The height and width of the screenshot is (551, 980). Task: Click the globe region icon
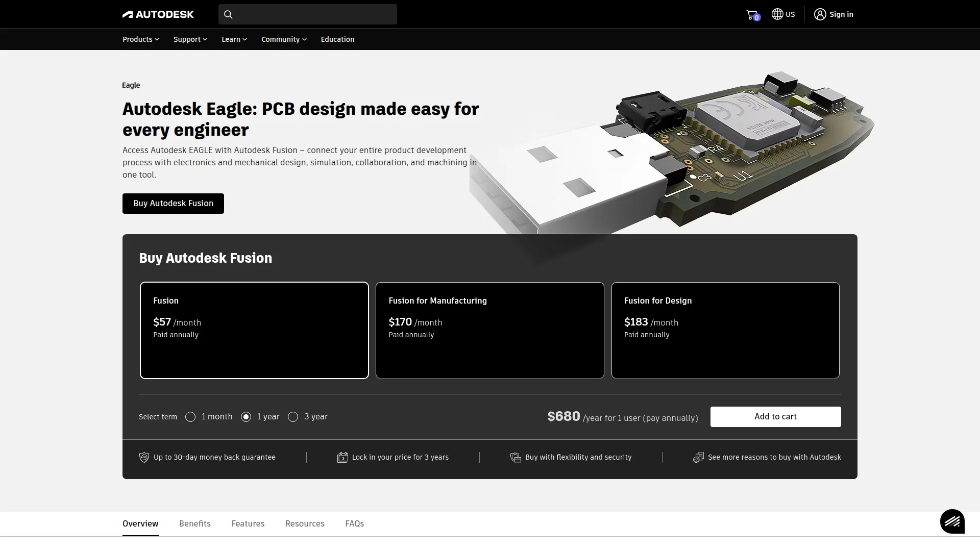[777, 14]
